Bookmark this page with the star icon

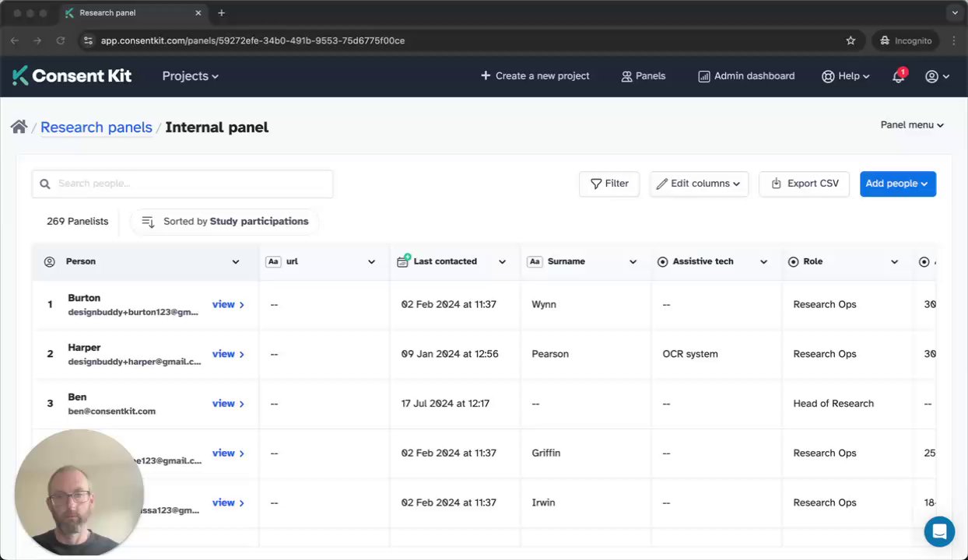pyautogui.click(x=851, y=40)
